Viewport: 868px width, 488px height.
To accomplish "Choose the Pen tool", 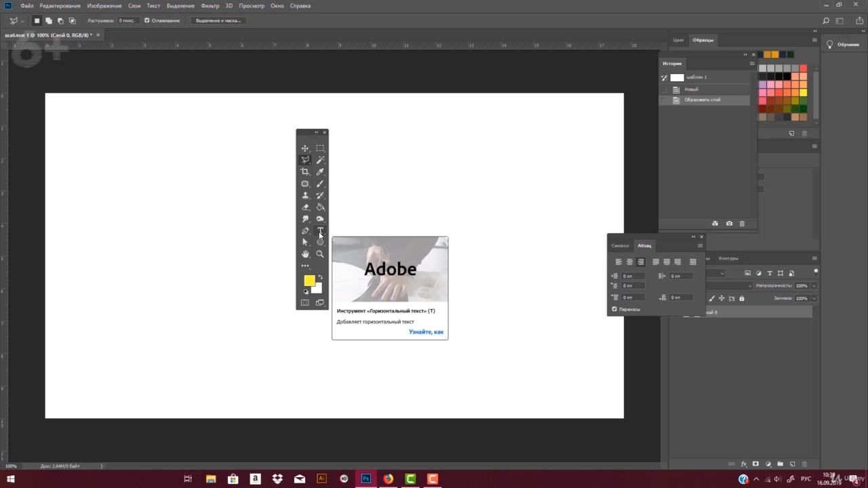I will pos(305,231).
